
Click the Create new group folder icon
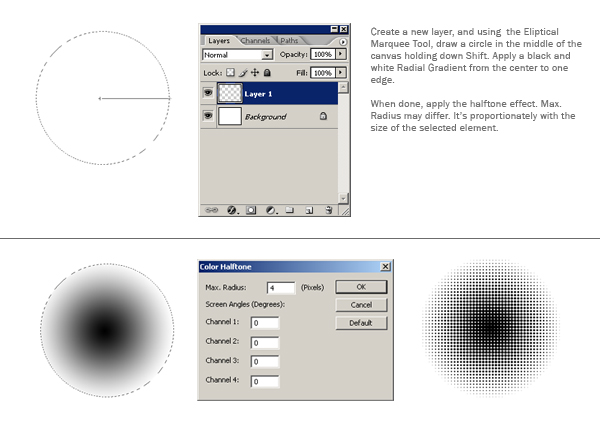click(290, 210)
